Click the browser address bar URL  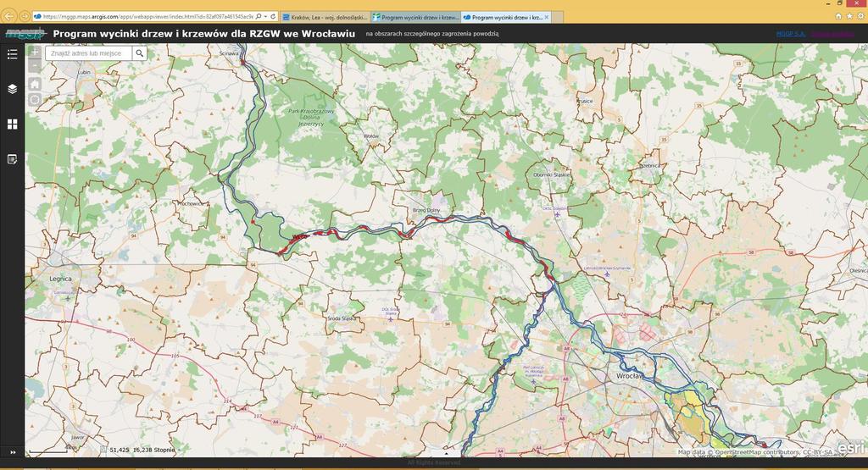pos(147,17)
